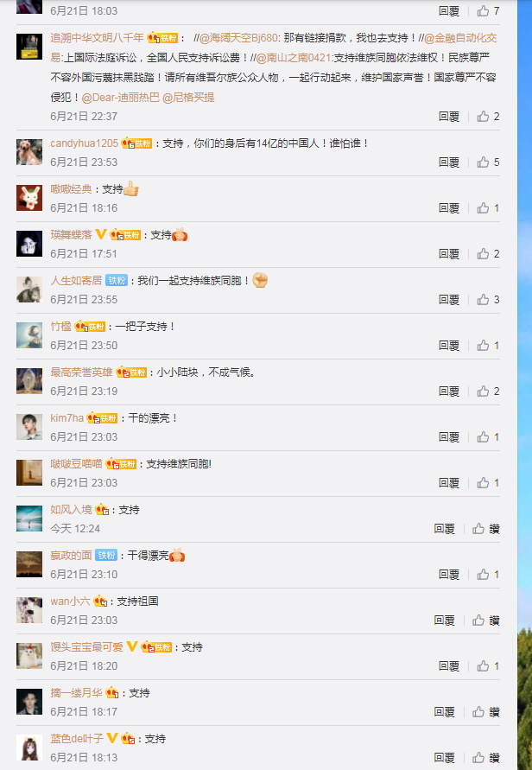Reply to 竹楹's comment

pos(448,345)
